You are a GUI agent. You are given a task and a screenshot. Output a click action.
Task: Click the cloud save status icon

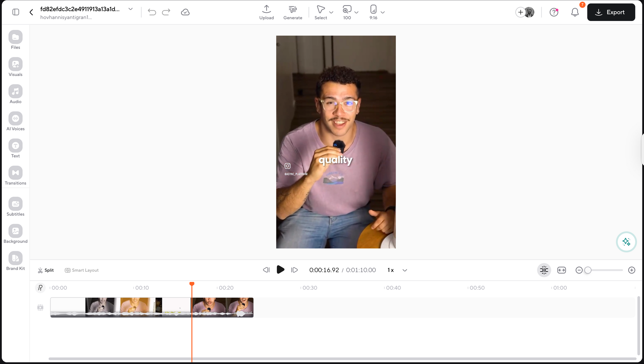click(185, 12)
